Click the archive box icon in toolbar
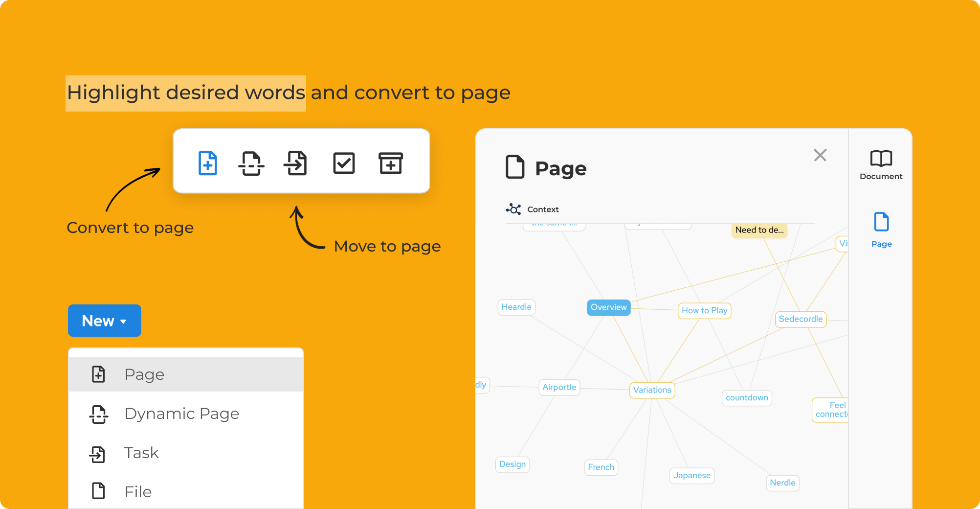Screen dimensions: 980x509 click(390, 163)
